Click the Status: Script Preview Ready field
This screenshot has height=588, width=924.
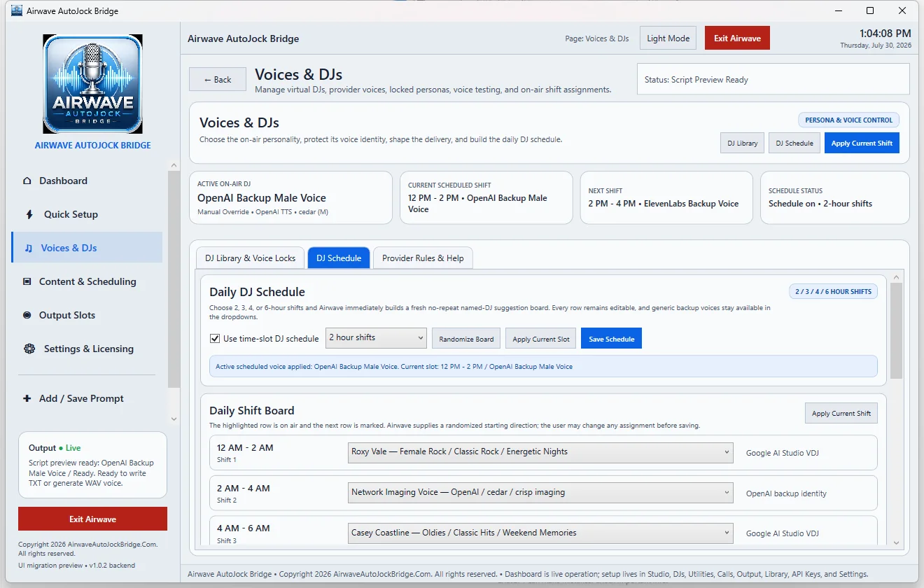pos(773,79)
